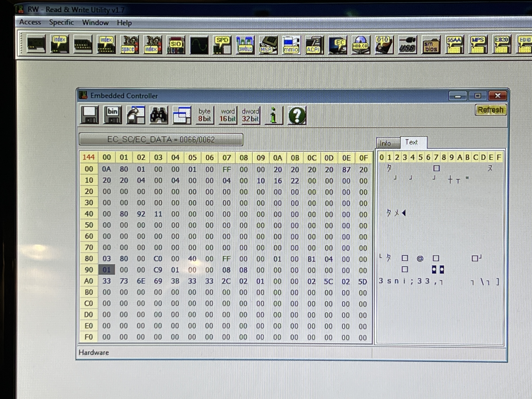Viewport: 532px width, 399px height.
Task: Click the save to file floppy icon
Action: 89,115
